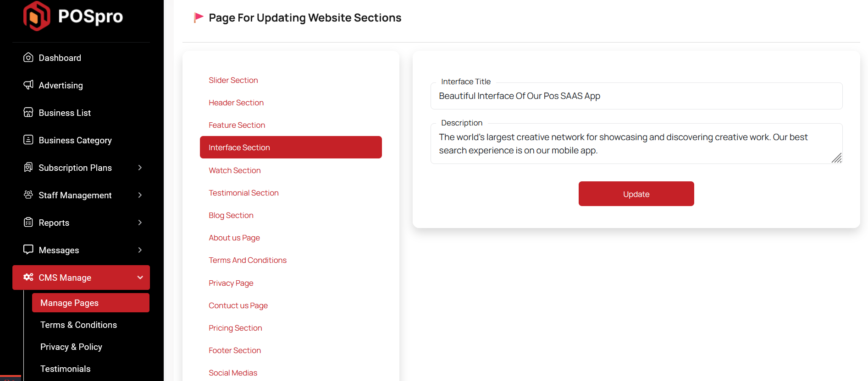Collapse the CMS Manage dropdown chevron

[140, 278]
